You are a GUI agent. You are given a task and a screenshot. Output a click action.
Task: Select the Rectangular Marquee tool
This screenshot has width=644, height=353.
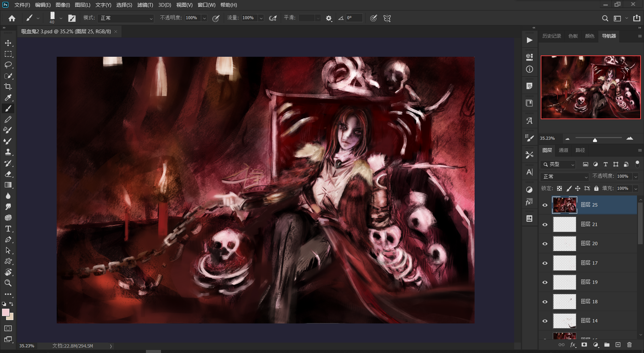pyautogui.click(x=8, y=54)
